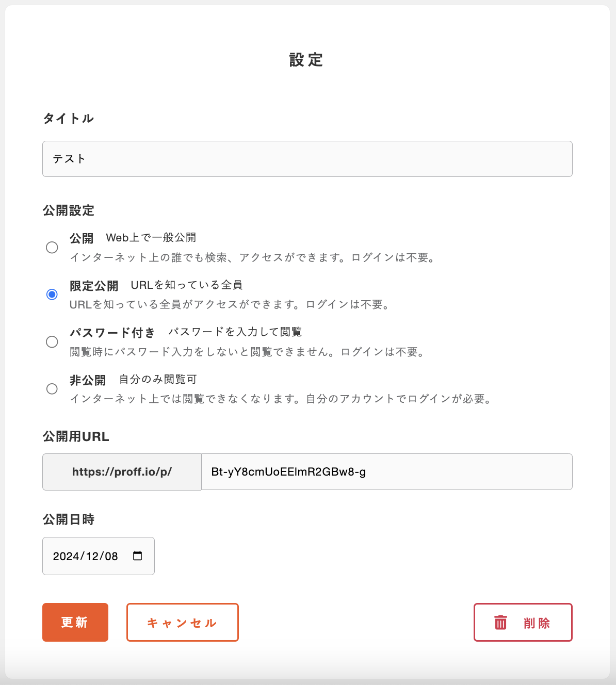Click the 限定公開 URLを知っている全員 label
The height and width of the screenshot is (685, 616).
tap(156, 285)
